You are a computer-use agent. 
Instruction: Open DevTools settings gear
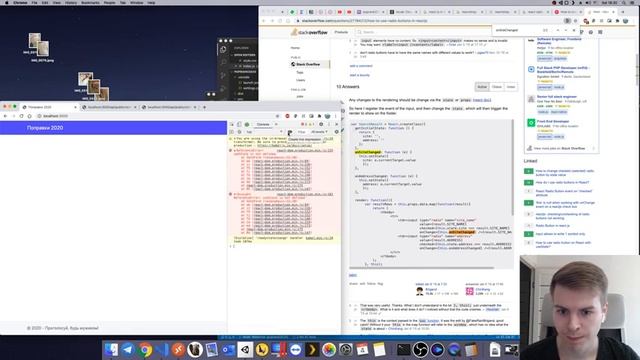(x=321, y=124)
